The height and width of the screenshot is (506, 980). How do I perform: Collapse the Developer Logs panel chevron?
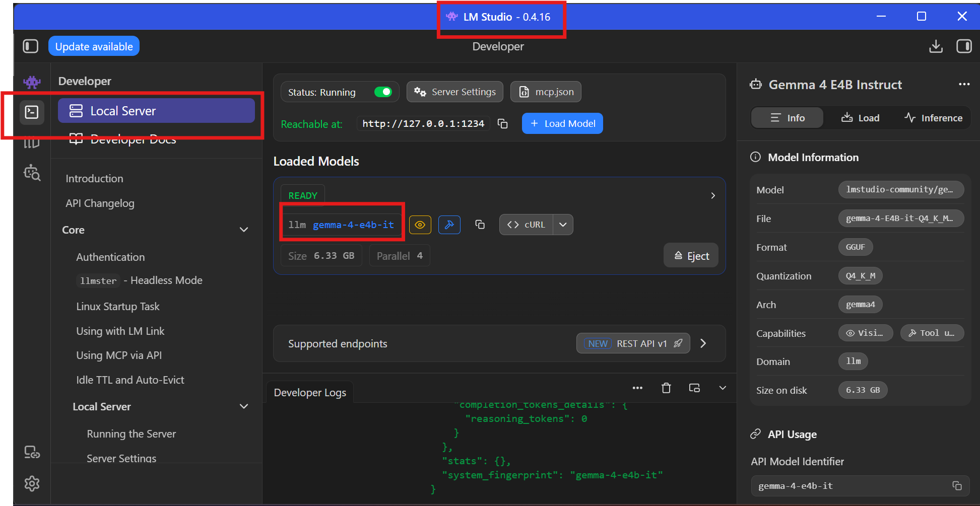pyautogui.click(x=723, y=388)
